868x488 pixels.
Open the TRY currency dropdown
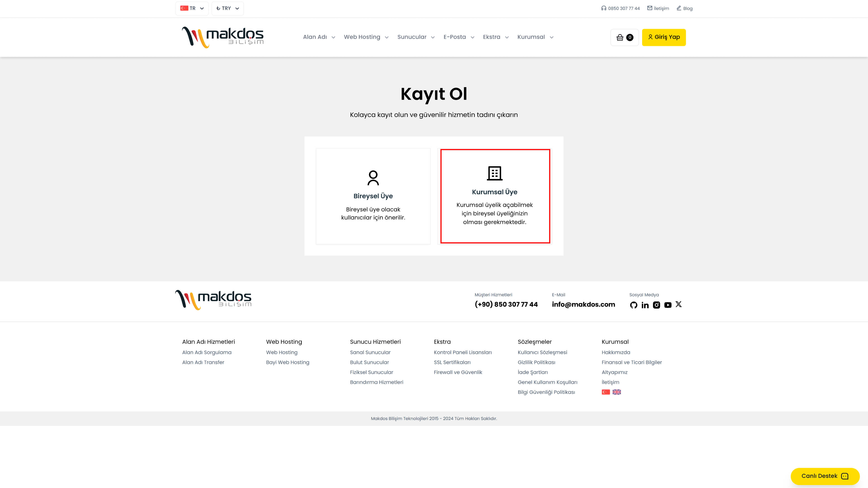(227, 8)
